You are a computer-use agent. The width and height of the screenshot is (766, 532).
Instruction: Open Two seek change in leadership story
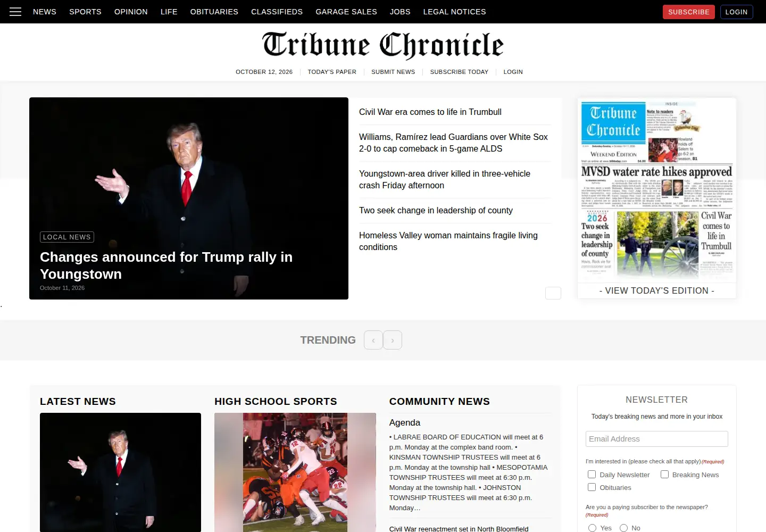point(436,210)
